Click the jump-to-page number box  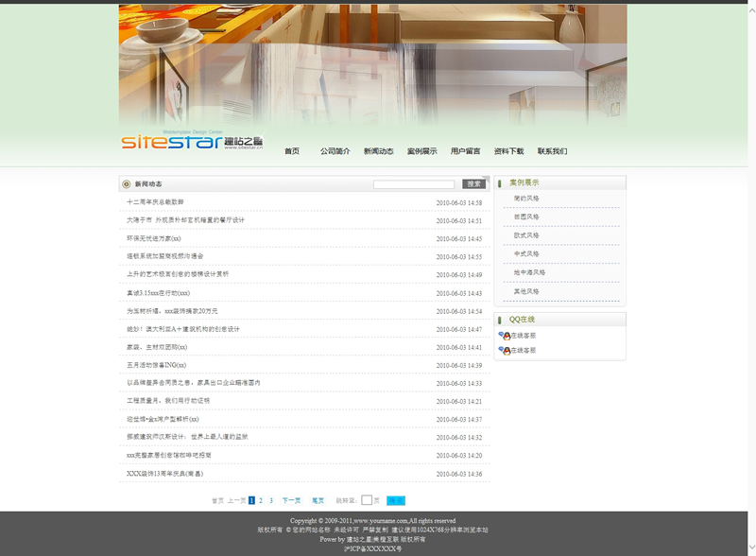pyautogui.click(x=367, y=500)
